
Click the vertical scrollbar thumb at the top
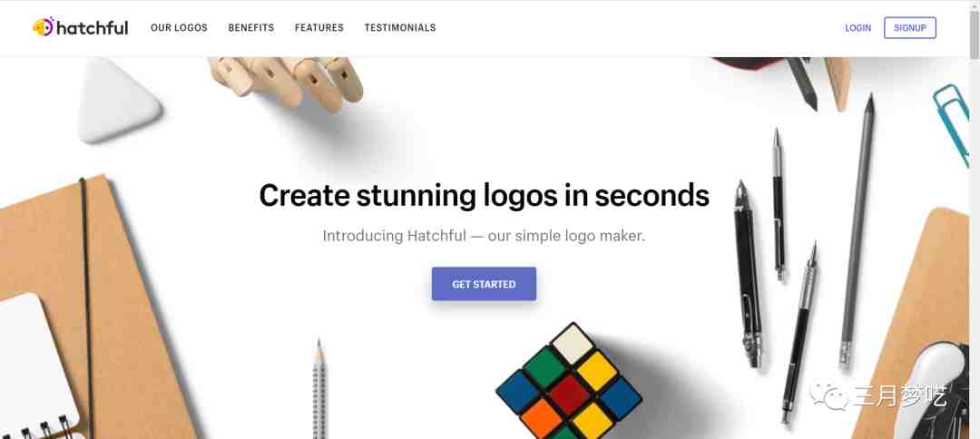tap(975, 37)
